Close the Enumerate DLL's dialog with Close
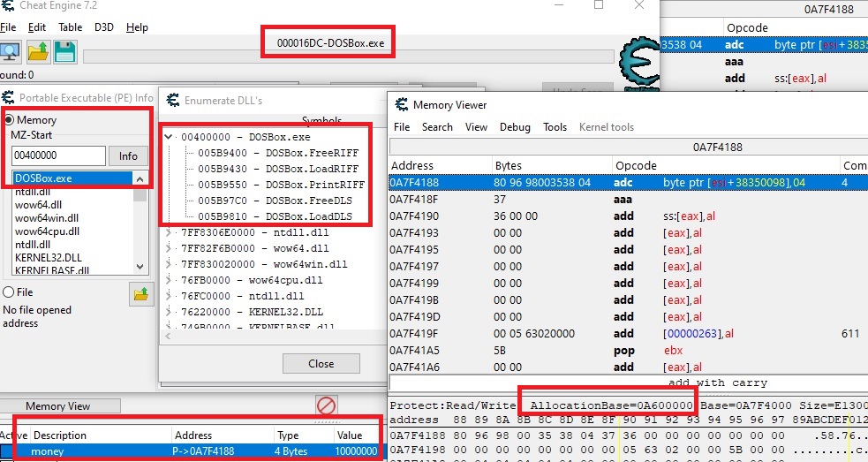 pyautogui.click(x=321, y=363)
